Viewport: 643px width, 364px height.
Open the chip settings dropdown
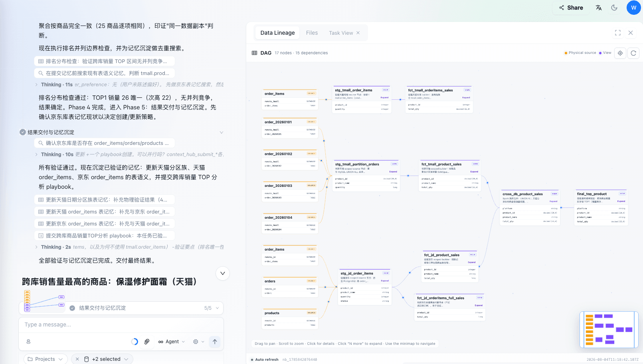click(x=198, y=342)
